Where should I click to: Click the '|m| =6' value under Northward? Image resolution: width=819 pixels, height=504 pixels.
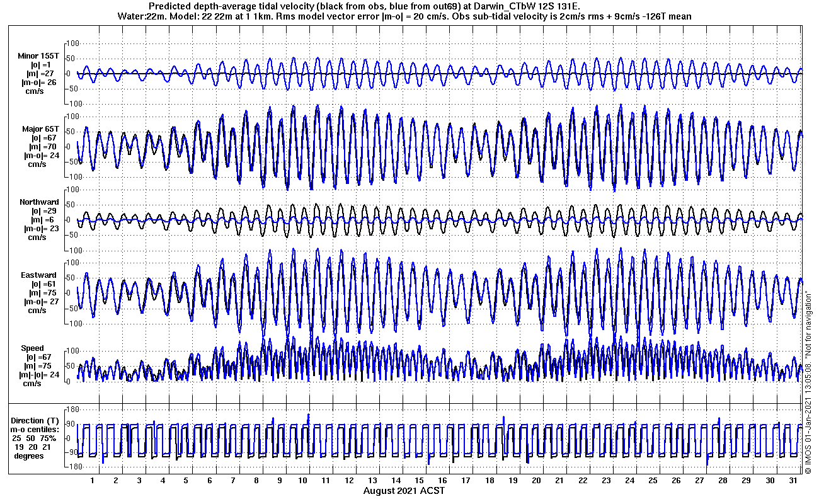[42, 220]
